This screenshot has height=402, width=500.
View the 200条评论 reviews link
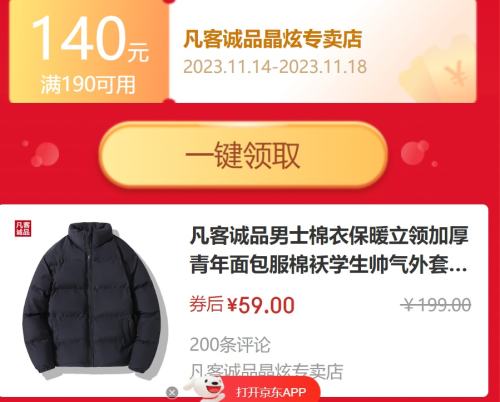[x=230, y=345]
